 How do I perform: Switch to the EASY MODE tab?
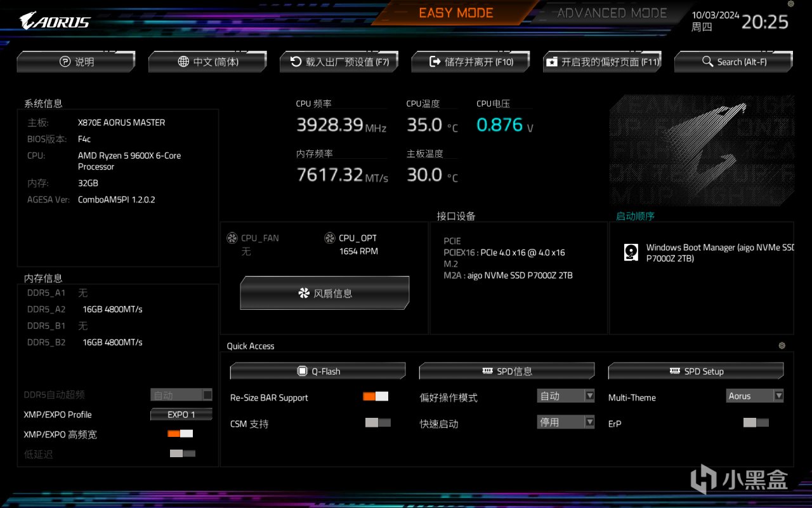point(456,13)
